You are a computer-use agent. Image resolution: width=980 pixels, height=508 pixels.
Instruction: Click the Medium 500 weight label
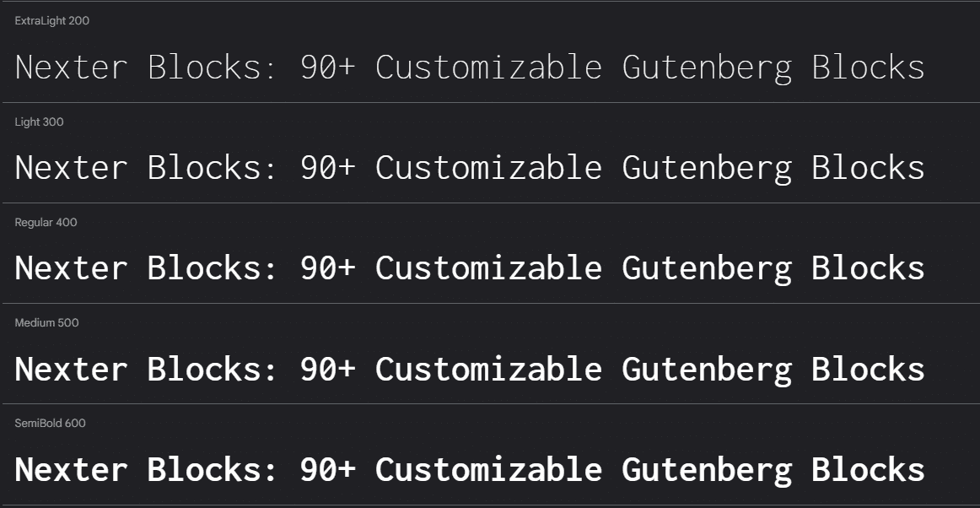(x=46, y=323)
